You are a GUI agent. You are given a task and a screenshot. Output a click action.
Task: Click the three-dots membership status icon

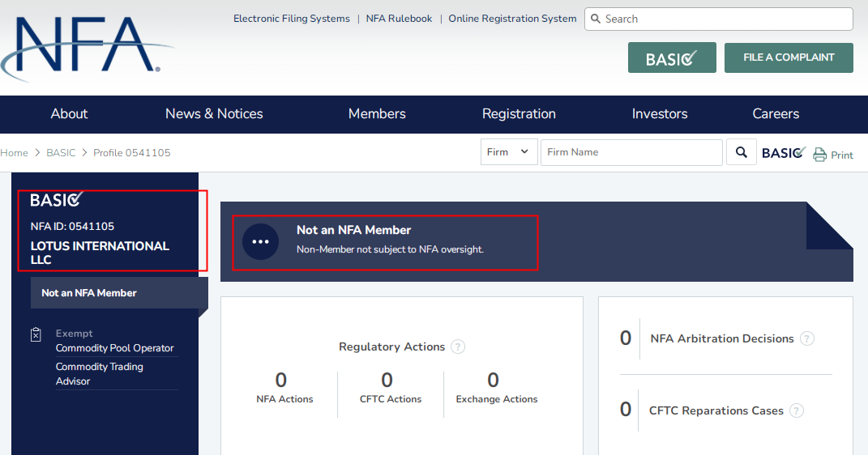coord(260,241)
